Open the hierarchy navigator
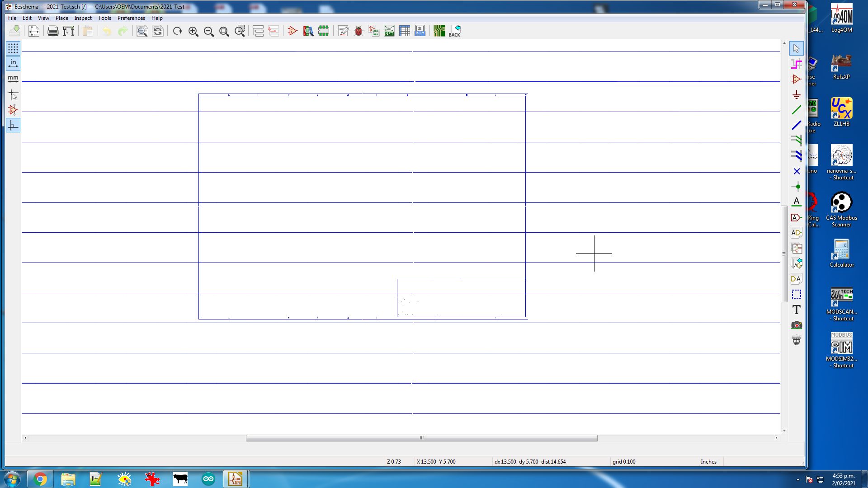The width and height of the screenshot is (868, 488). 258,31
